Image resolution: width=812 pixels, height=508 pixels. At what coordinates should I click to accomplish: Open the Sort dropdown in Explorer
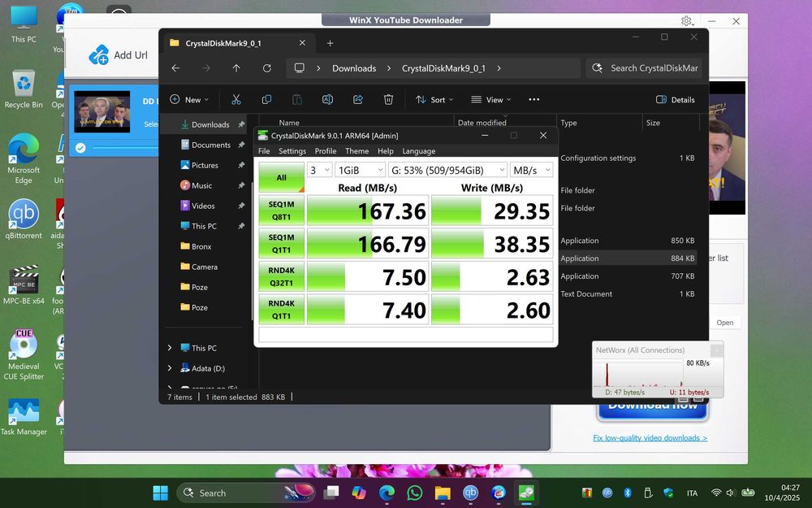434,99
